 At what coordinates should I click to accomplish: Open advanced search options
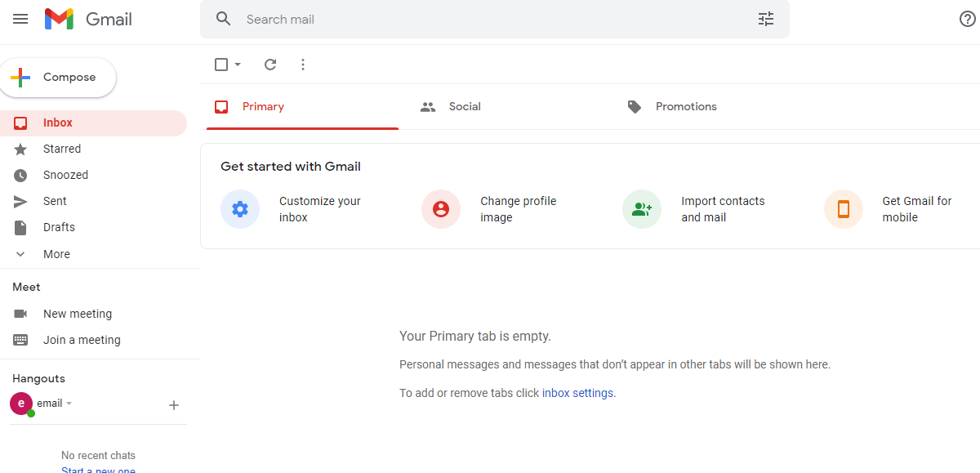(765, 18)
